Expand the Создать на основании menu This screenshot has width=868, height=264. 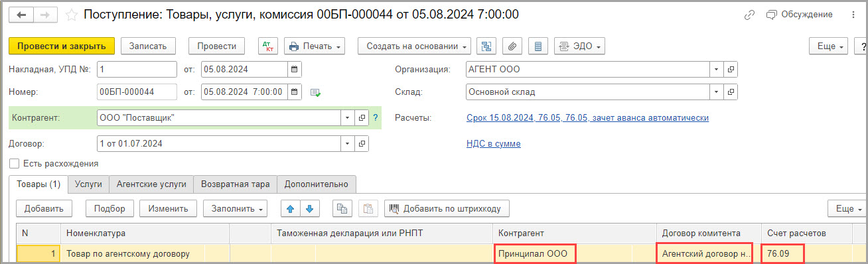(414, 46)
